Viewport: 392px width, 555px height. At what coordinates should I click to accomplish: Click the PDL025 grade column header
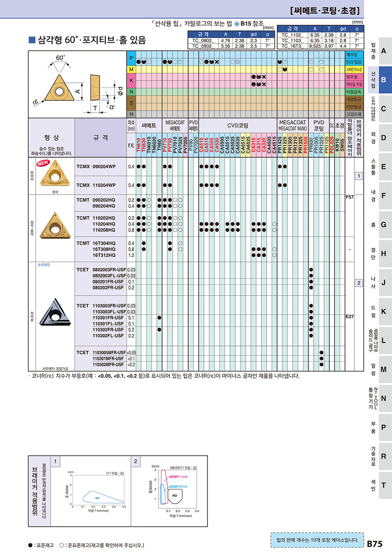click(x=332, y=145)
